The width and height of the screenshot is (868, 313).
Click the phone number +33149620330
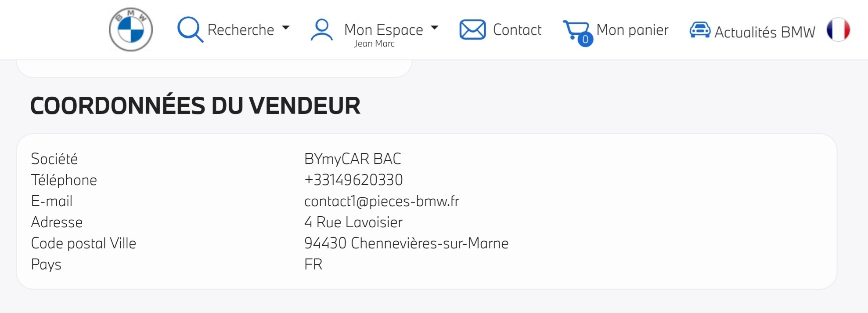pos(353,180)
